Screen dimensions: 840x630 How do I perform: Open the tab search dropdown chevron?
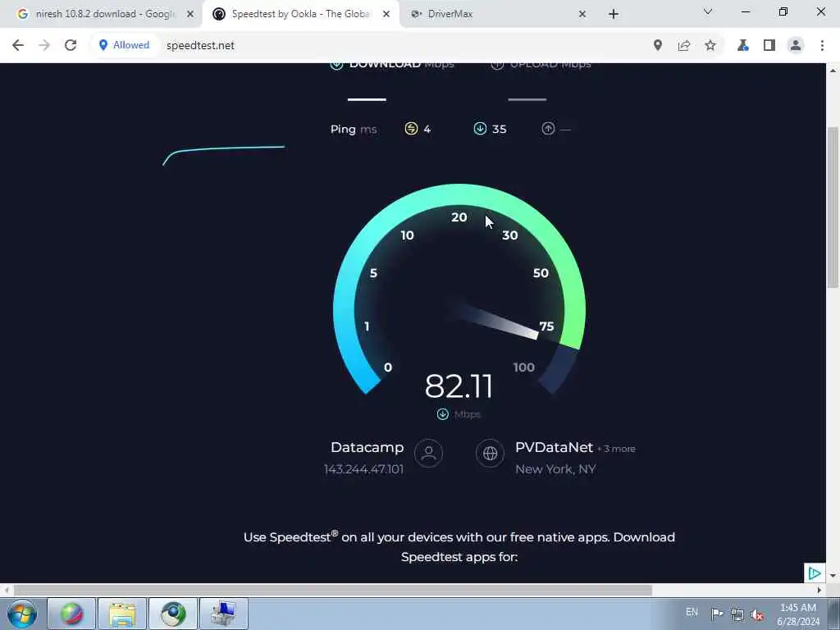pos(708,11)
